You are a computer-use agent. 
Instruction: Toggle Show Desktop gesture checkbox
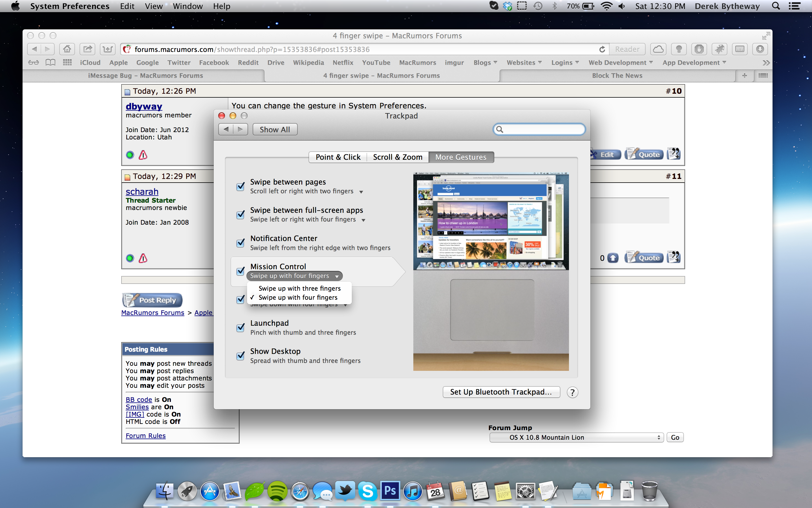click(240, 356)
